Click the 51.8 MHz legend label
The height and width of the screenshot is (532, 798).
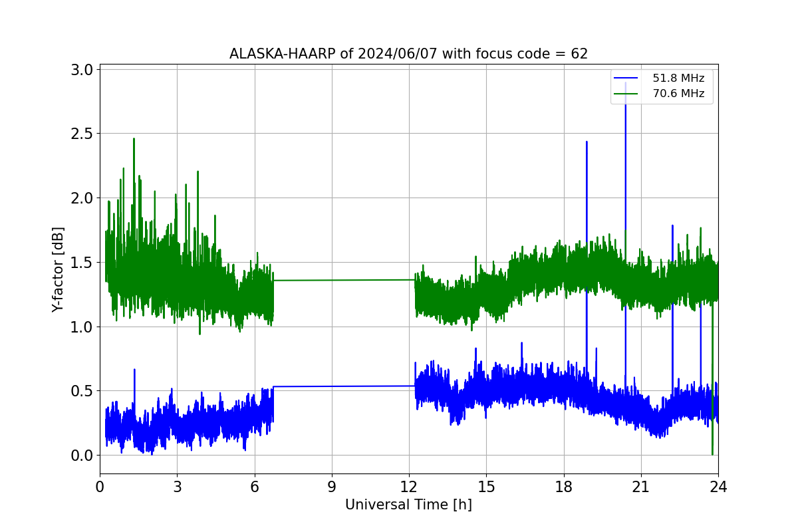[678, 78]
